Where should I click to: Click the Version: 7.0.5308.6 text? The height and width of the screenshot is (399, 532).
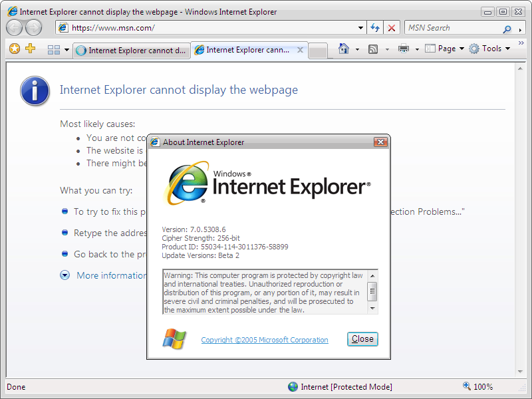tap(194, 229)
